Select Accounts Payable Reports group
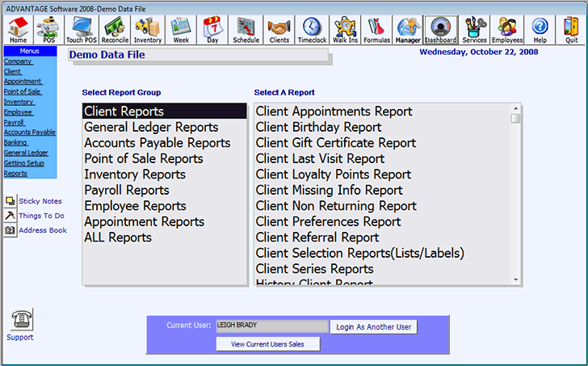This screenshot has height=366, width=588. (165, 143)
